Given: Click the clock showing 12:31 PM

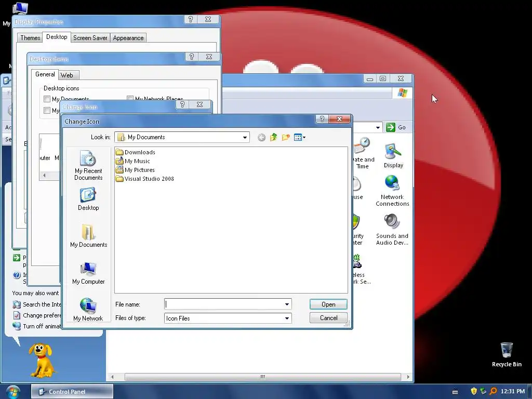Looking at the screenshot, I should coord(512,391).
